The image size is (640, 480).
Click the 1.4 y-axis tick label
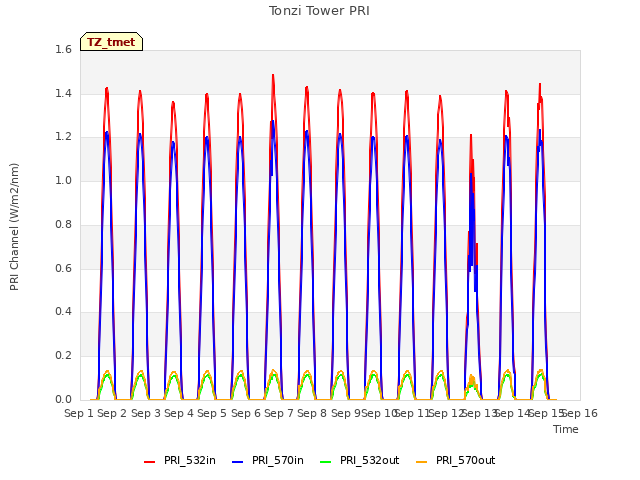pyautogui.click(x=63, y=93)
